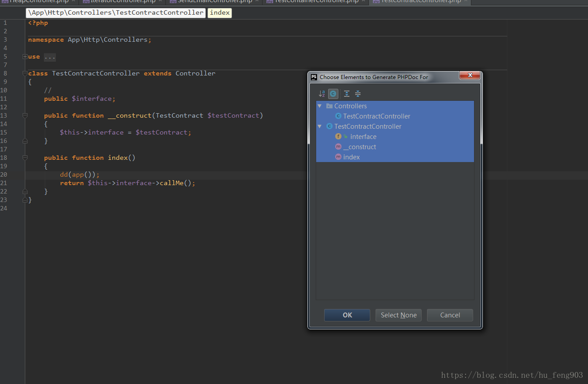Click the index breadcrumb

pos(220,13)
